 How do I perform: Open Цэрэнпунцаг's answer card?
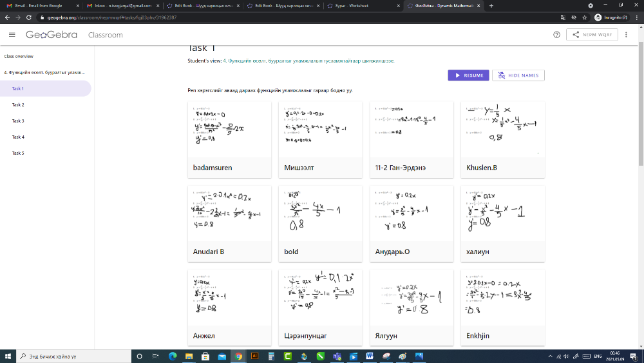point(320,308)
